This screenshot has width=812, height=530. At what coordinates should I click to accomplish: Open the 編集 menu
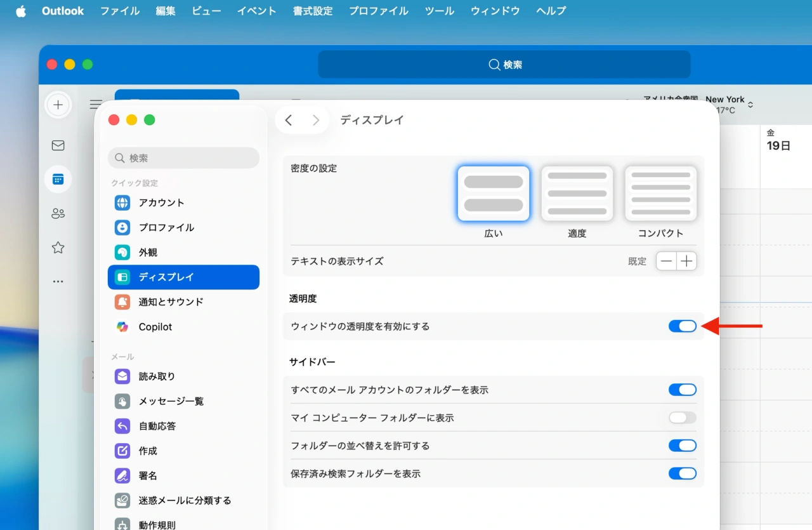(166, 11)
